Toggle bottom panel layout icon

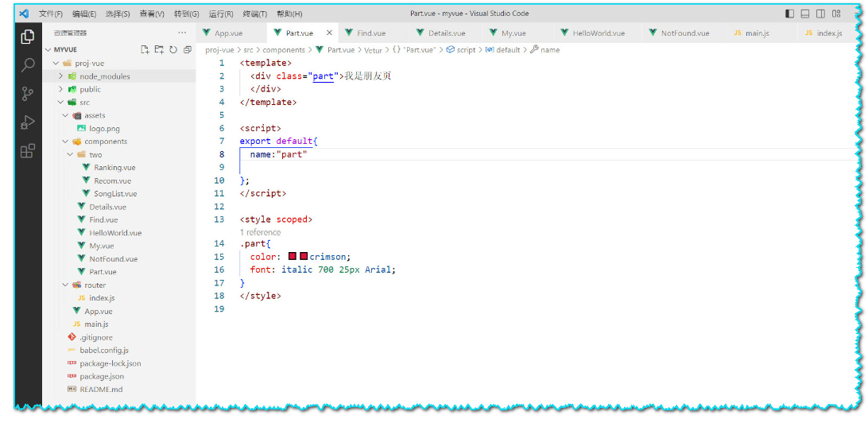[x=805, y=14]
